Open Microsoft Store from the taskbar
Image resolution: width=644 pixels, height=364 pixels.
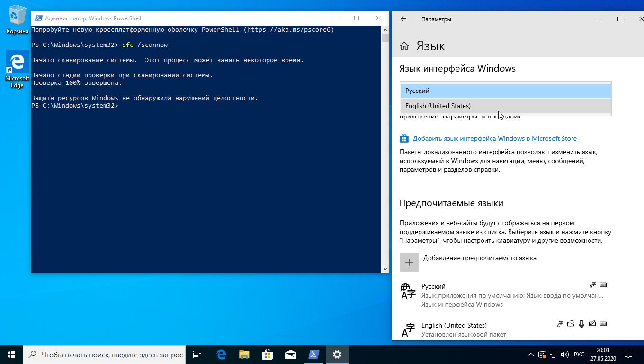tap(268, 354)
